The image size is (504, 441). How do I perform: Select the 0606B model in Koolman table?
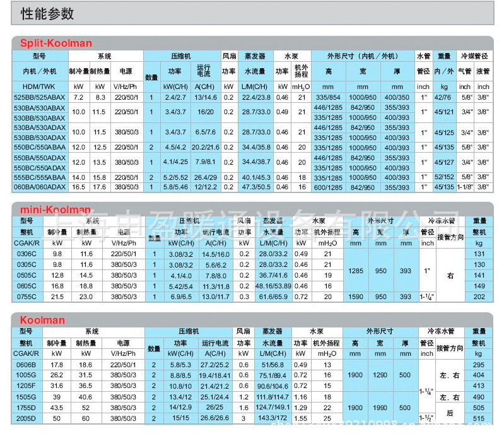[x=26, y=365]
